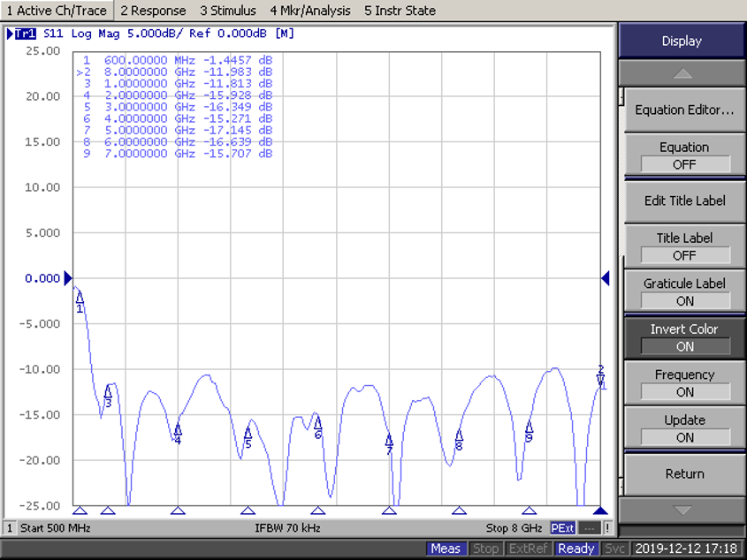
Task: Toggle the Update ON softkey
Action: click(x=684, y=428)
